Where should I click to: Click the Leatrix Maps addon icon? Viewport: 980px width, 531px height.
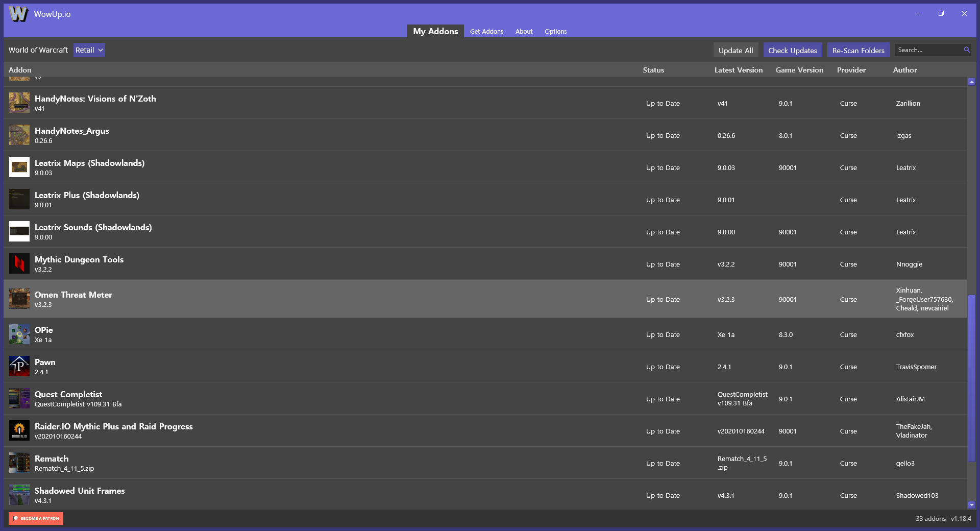(19, 167)
